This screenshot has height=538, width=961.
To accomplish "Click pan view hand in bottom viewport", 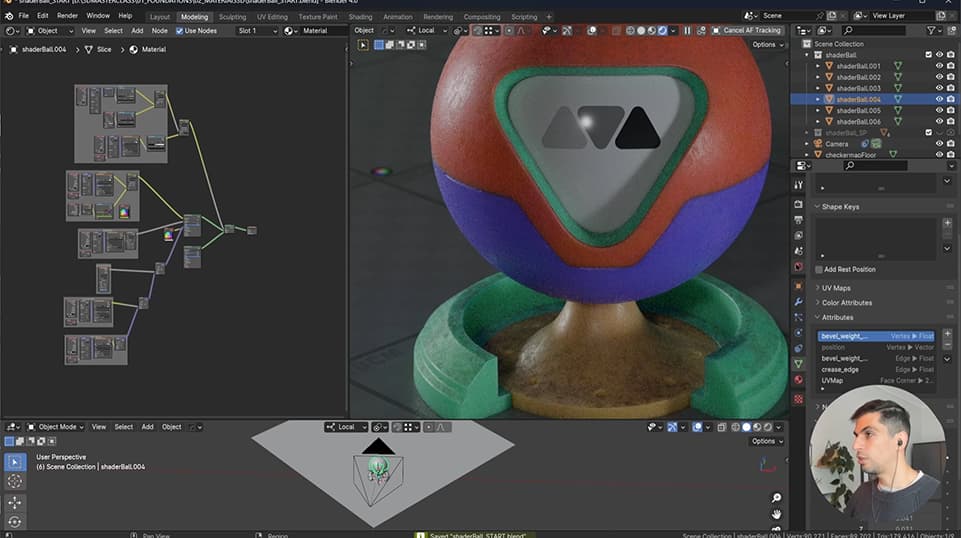I will click(777, 513).
